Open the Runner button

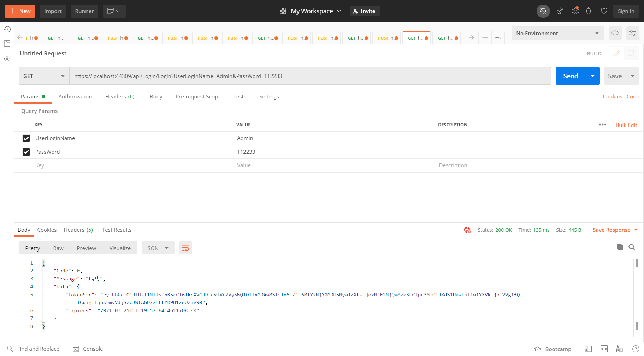pos(84,11)
